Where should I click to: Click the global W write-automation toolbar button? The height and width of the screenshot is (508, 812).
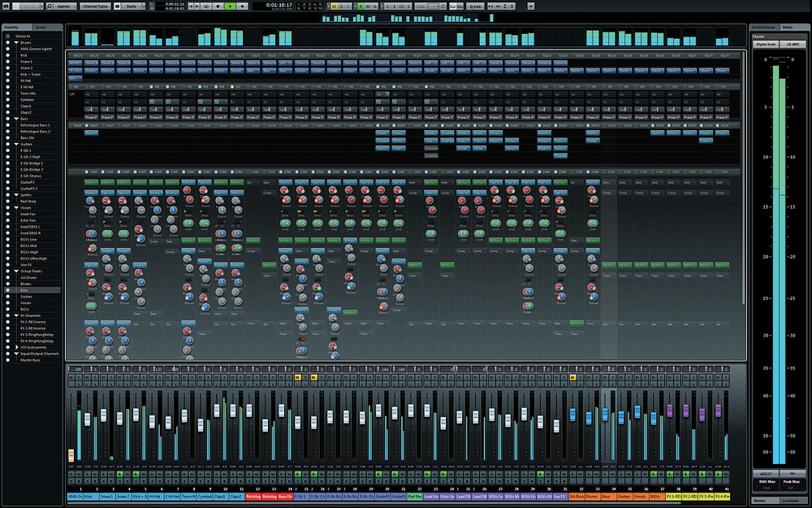(368, 7)
